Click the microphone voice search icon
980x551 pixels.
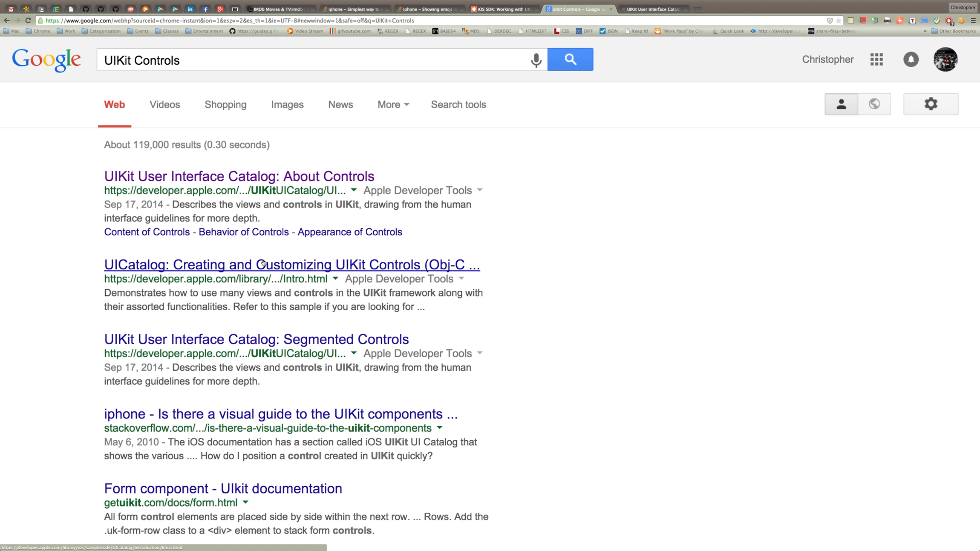click(x=536, y=60)
